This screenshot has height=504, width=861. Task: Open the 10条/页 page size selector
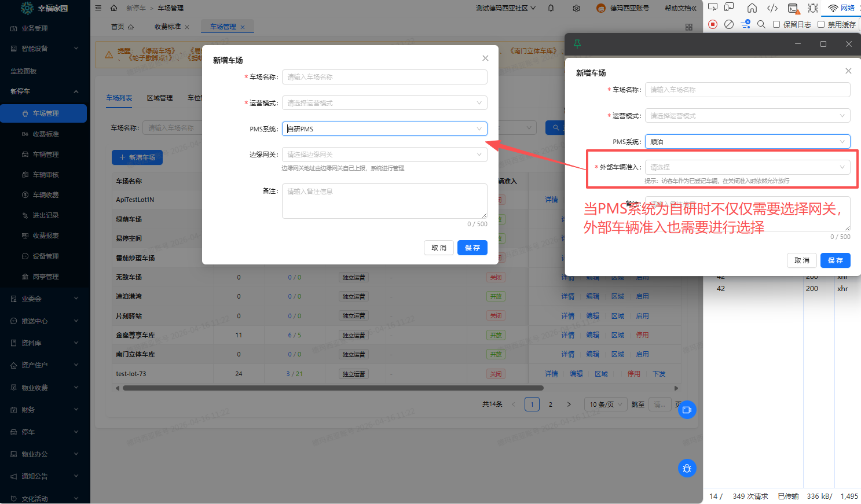(606, 404)
